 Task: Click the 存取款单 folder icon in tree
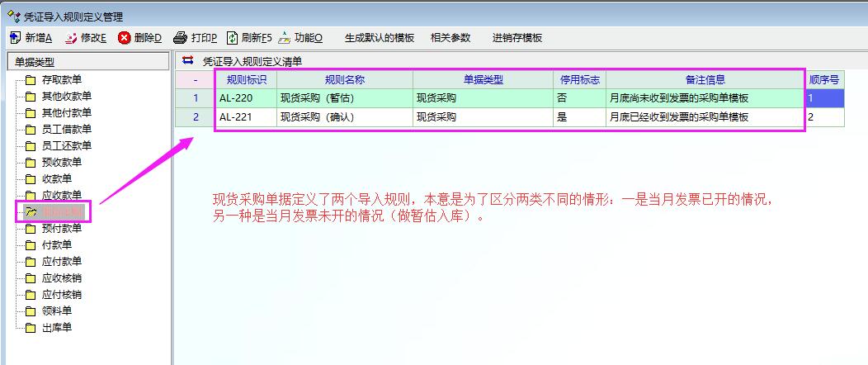31,80
